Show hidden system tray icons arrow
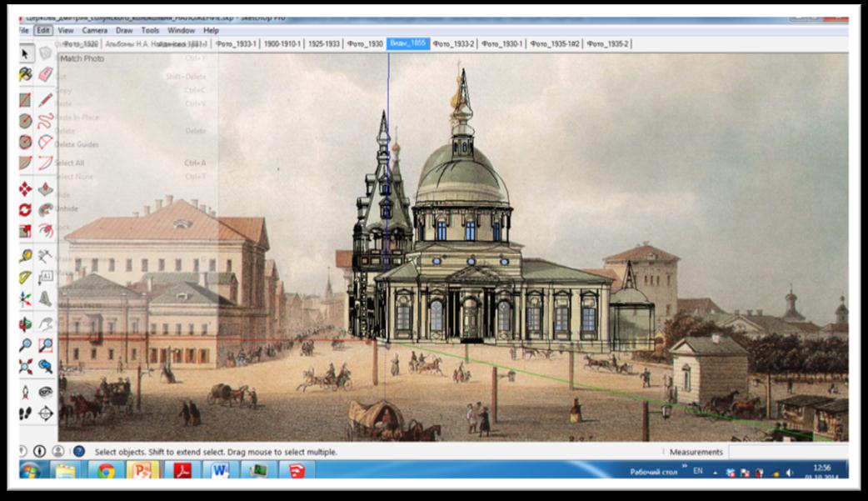868x501 pixels. pyautogui.click(x=716, y=473)
